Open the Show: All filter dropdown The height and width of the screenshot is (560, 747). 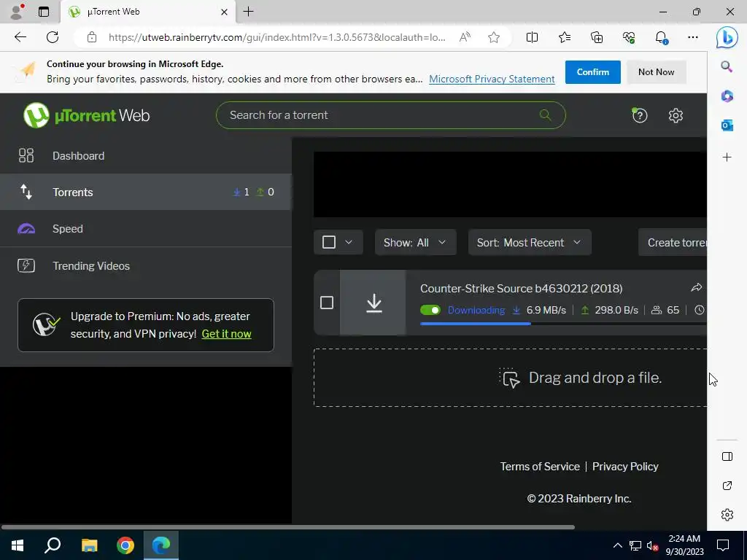415,242
